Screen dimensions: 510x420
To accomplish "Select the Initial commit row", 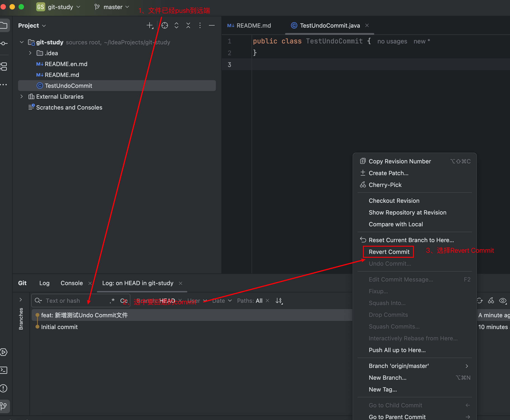I will coord(59,327).
